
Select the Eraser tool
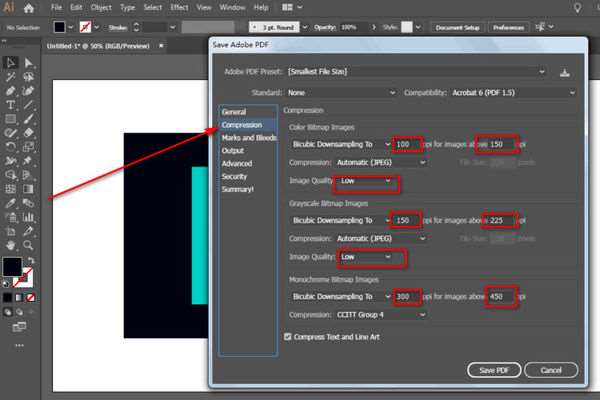[x=28, y=133]
